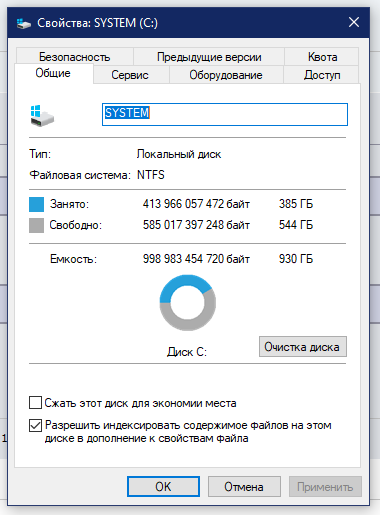
Task: Click the gray Свободно color square
Action: (x=36, y=225)
